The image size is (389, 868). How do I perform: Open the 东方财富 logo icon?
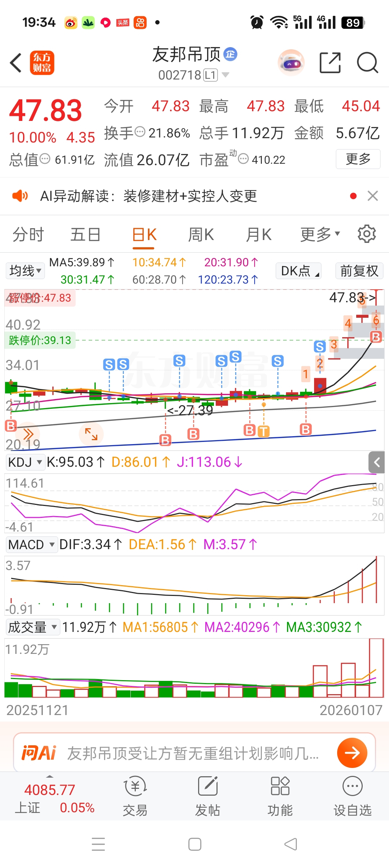pyautogui.click(x=42, y=63)
